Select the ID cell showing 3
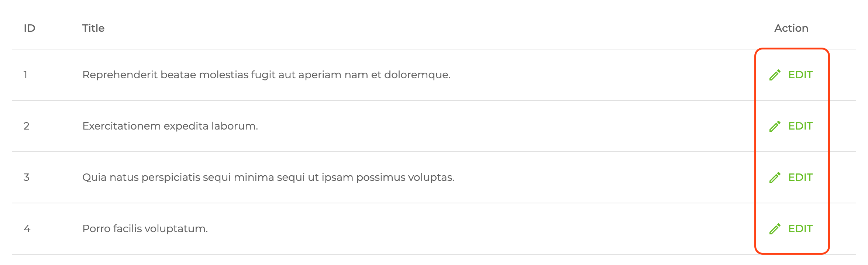Screen dimensions: 868x265 coord(27,178)
